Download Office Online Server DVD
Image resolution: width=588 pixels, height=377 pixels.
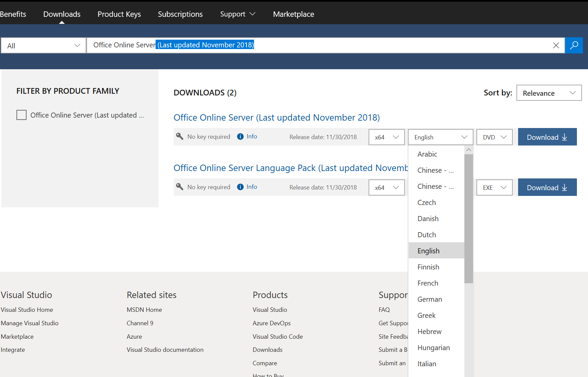[547, 137]
